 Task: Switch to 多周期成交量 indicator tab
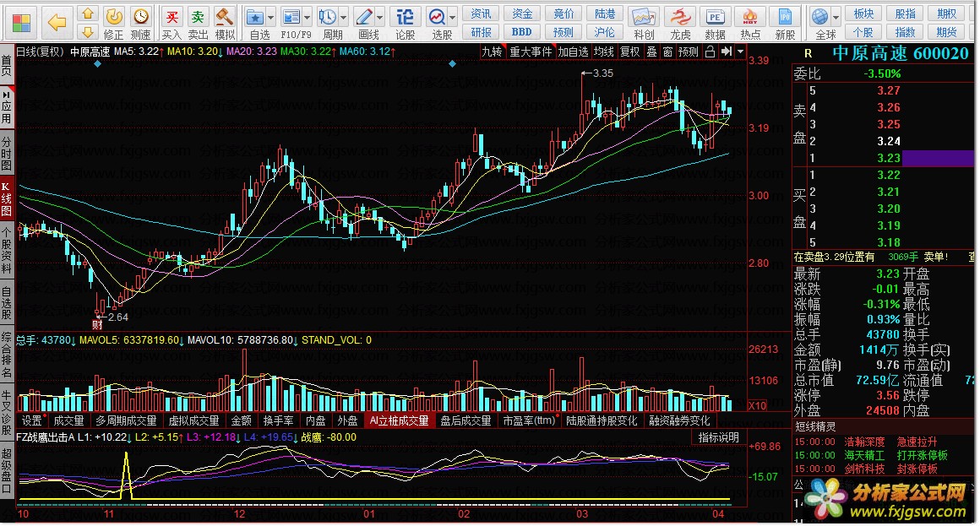click(x=126, y=421)
